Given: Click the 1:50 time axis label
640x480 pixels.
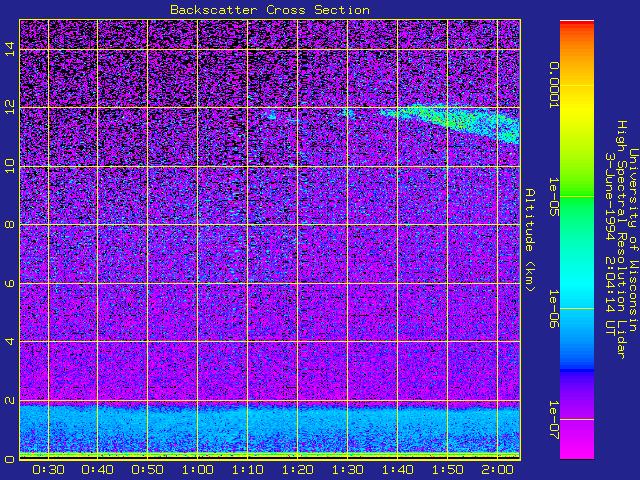Looking at the screenshot, I should pos(447,470).
